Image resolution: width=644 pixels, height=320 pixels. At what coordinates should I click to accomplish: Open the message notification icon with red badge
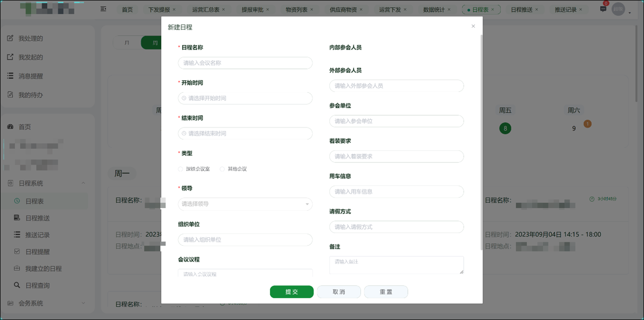pos(602,9)
